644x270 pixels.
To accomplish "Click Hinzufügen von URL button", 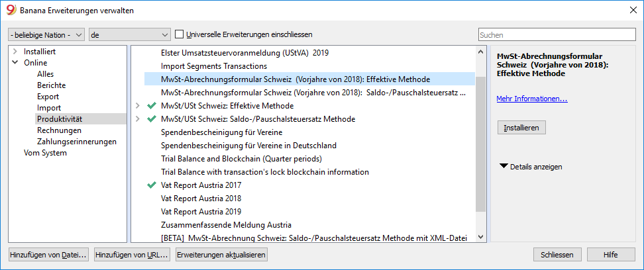I will [131, 254].
